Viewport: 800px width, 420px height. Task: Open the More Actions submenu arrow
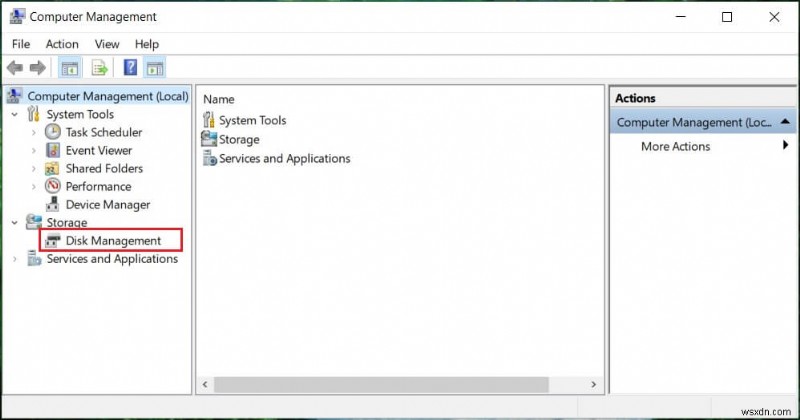pos(786,145)
